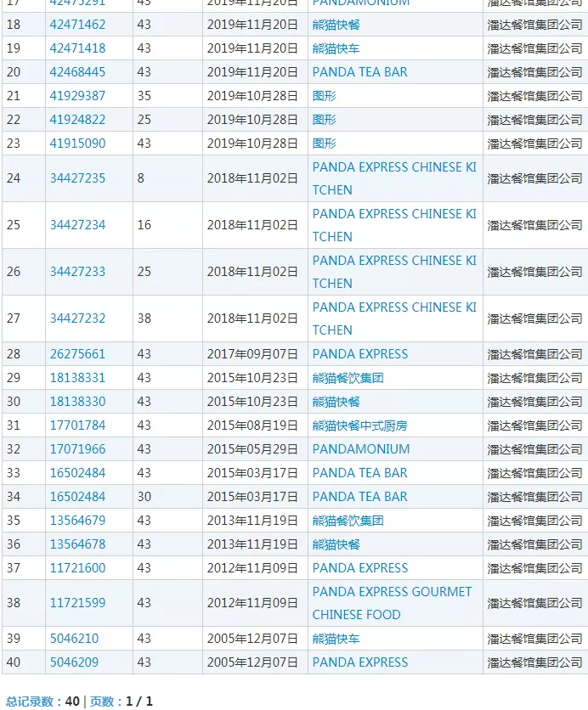The width and height of the screenshot is (588, 710).
Task: Open registration number 18138330
Action: pos(77,402)
